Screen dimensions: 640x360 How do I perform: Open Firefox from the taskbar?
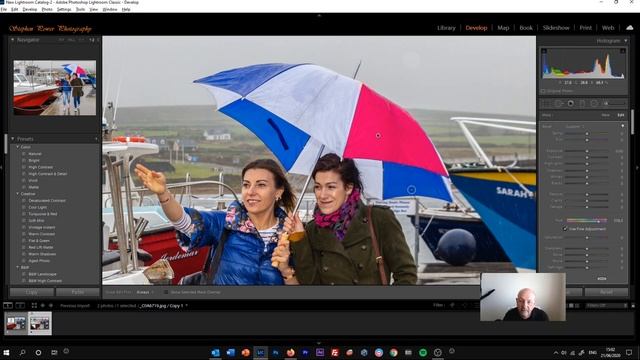pyautogui.click(x=290, y=352)
